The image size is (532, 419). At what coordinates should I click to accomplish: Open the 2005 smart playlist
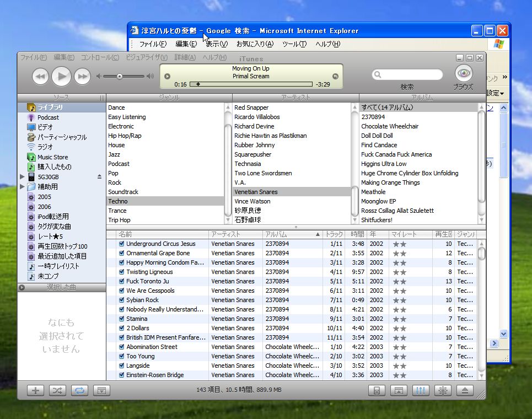(62, 197)
